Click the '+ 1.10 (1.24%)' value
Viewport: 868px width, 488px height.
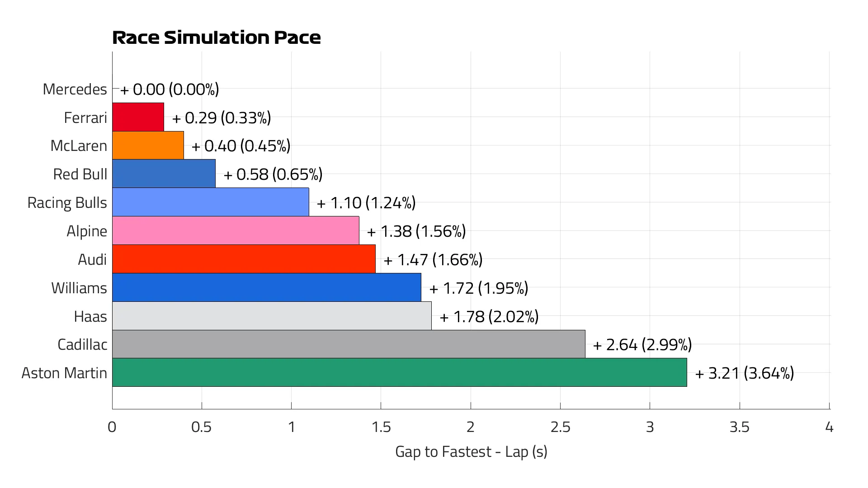point(366,203)
